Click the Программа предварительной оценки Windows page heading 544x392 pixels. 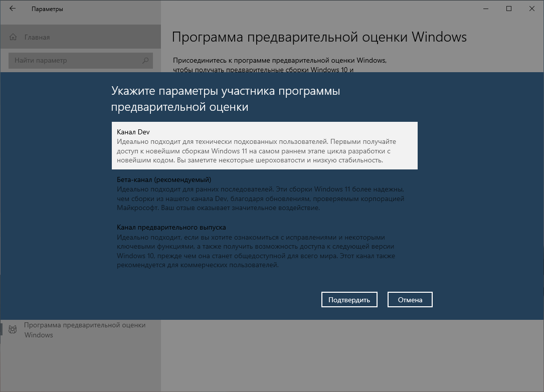click(x=319, y=37)
